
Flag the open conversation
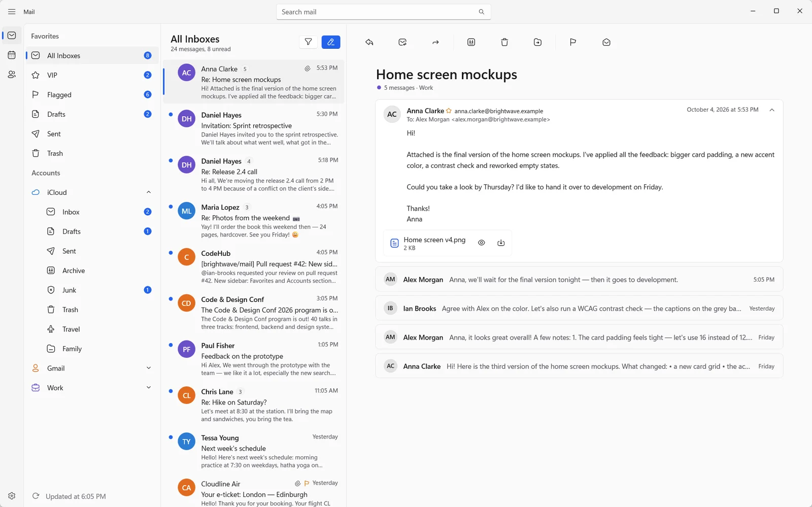(x=573, y=42)
